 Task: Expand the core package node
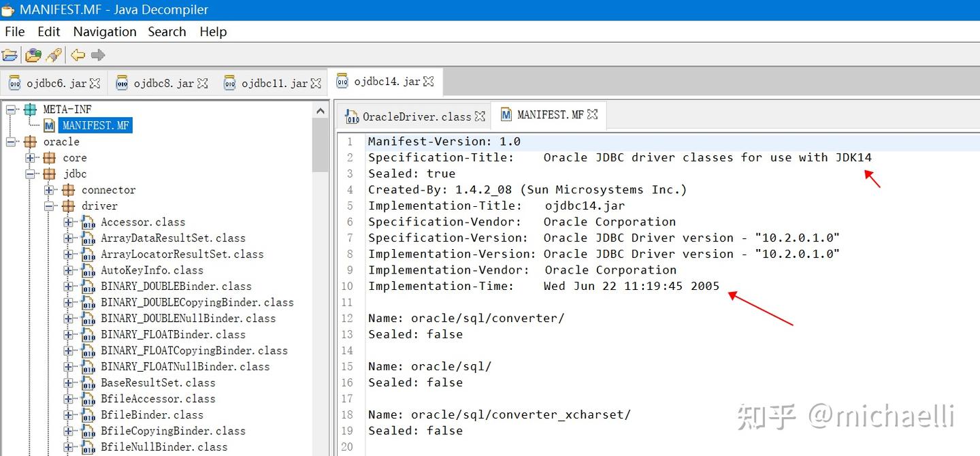coord(29,157)
